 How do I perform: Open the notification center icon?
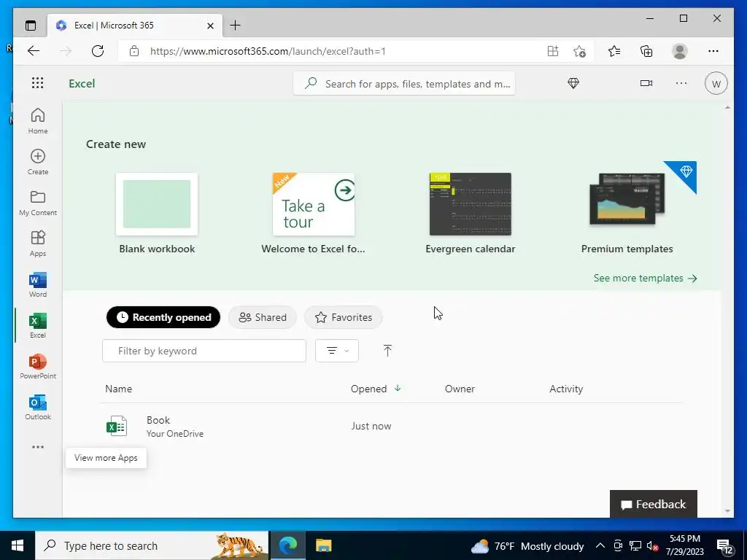click(724, 546)
